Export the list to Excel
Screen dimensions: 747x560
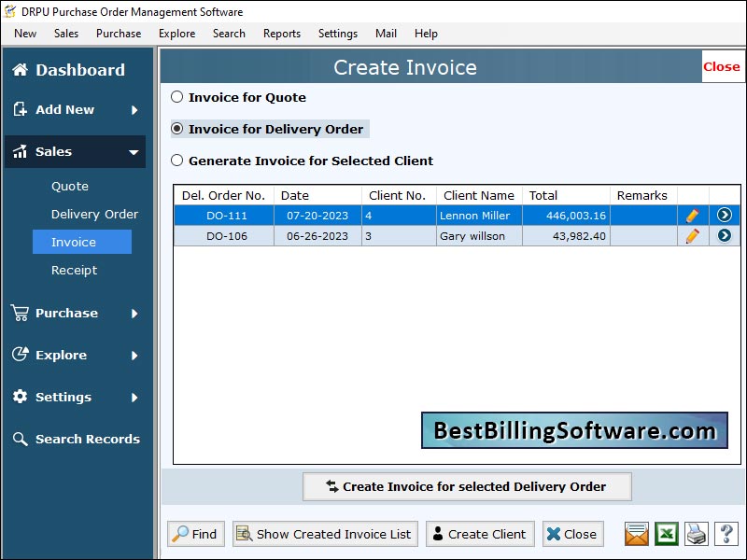click(666, 534)
